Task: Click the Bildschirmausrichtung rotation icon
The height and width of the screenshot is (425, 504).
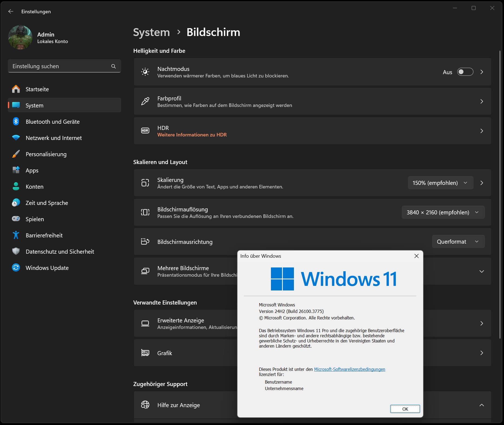Action: 145,241
